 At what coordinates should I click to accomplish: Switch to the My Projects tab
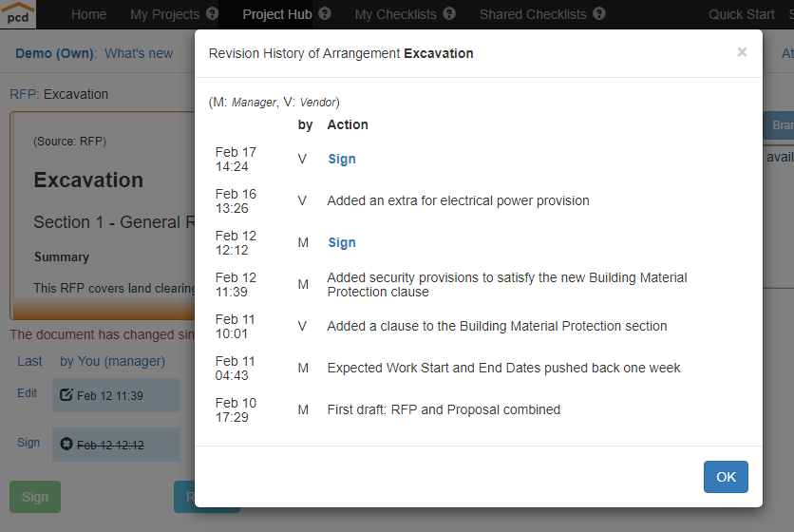point(164,14)
